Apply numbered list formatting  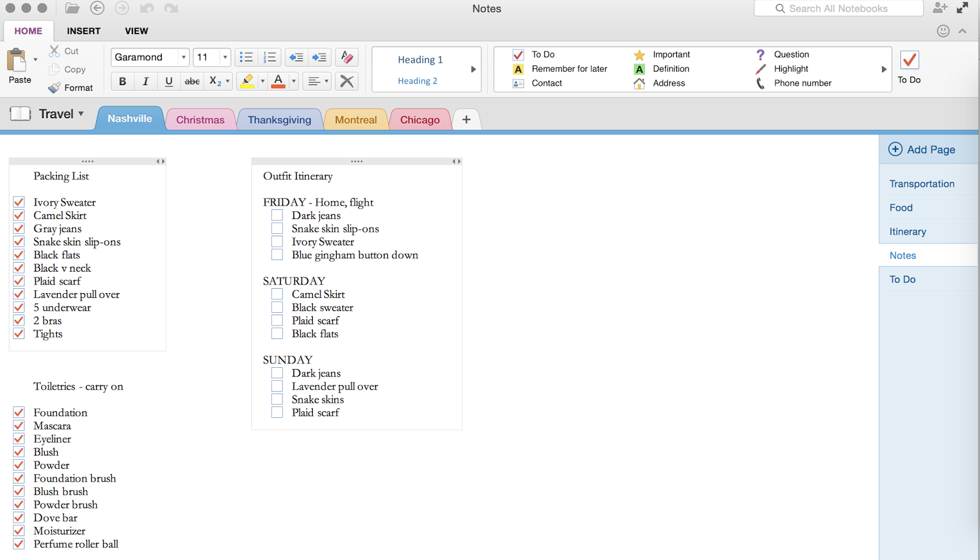(x=269, y=57)
